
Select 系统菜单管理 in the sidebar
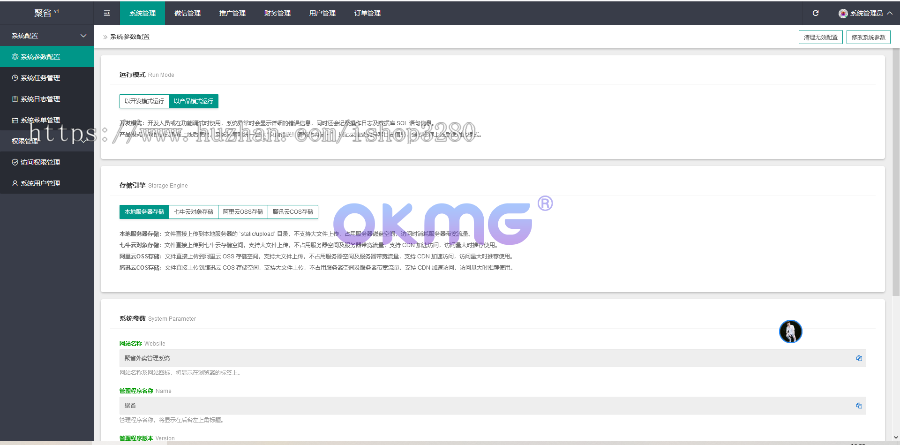[x=47, y=119]
